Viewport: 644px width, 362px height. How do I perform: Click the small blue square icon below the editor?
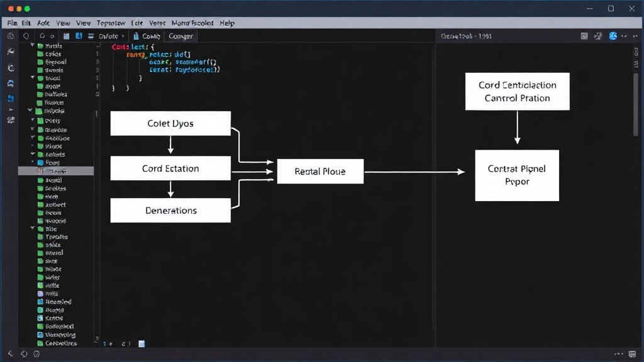point(142,344)
